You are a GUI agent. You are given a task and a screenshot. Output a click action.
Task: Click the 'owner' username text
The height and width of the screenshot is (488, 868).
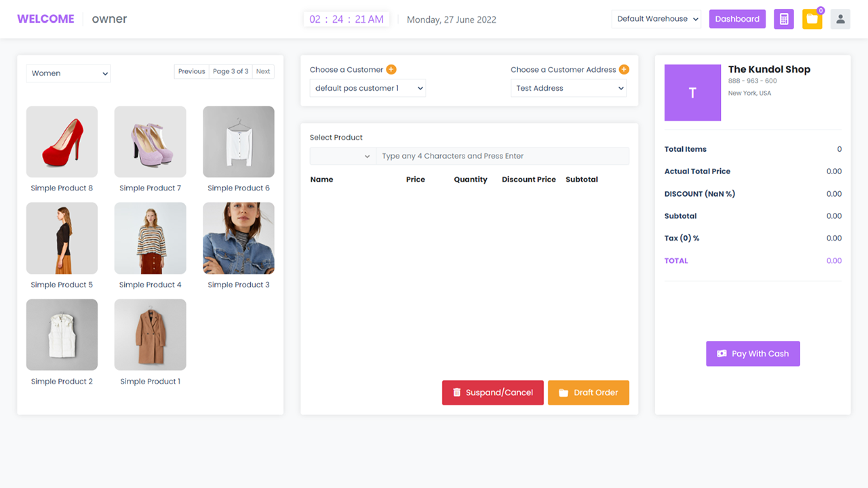(110, 19)
